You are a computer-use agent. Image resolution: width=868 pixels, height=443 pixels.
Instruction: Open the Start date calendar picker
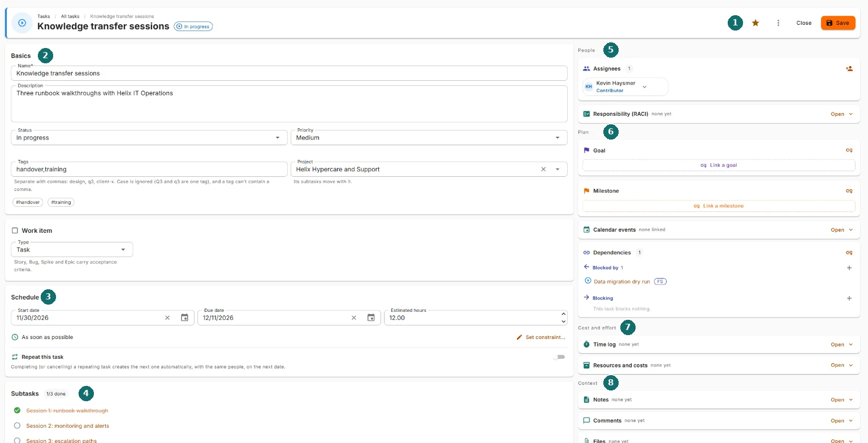pos(184,318)
